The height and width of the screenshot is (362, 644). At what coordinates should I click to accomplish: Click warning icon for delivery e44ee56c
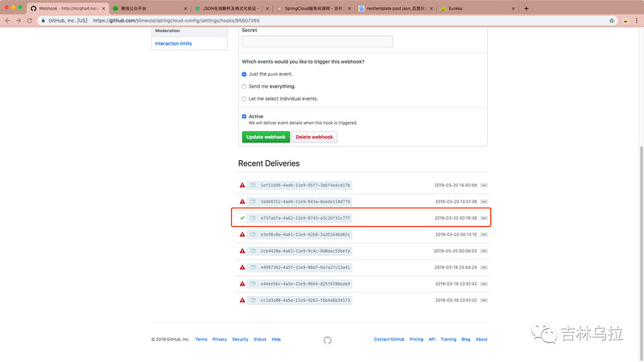point(242,284)
